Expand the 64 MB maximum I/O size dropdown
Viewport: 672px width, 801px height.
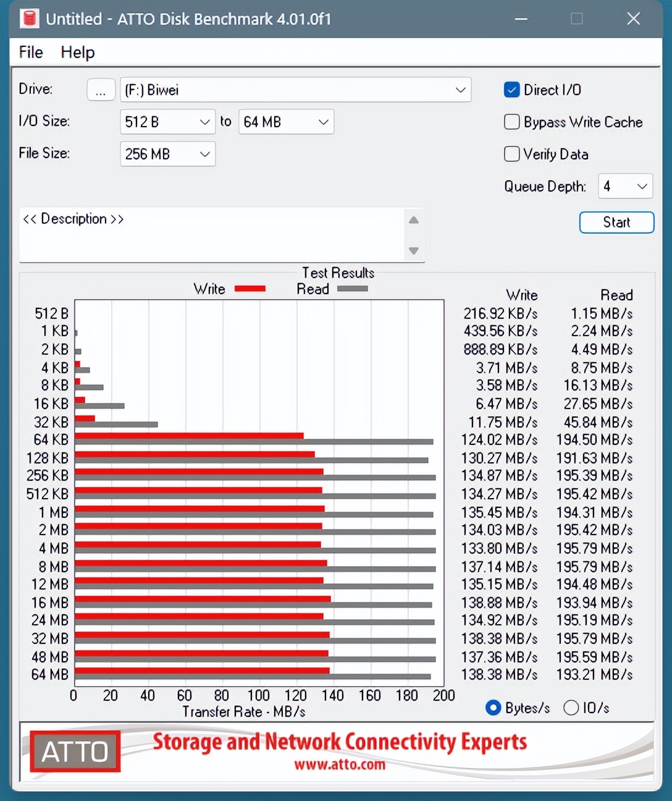point(286,122)
